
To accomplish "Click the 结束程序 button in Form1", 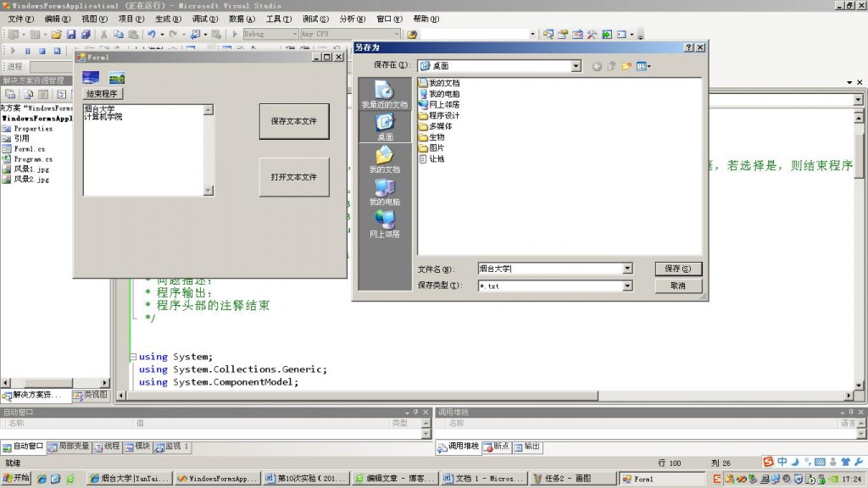I will (102, 94).
